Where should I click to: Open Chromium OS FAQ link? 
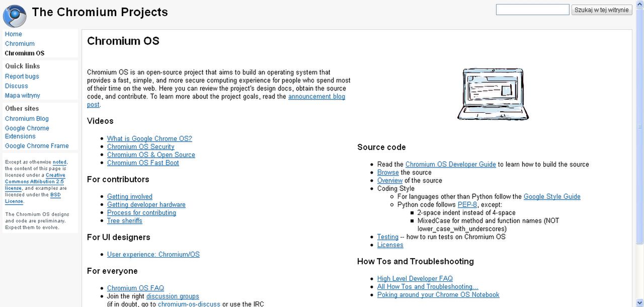coord(135,288)
